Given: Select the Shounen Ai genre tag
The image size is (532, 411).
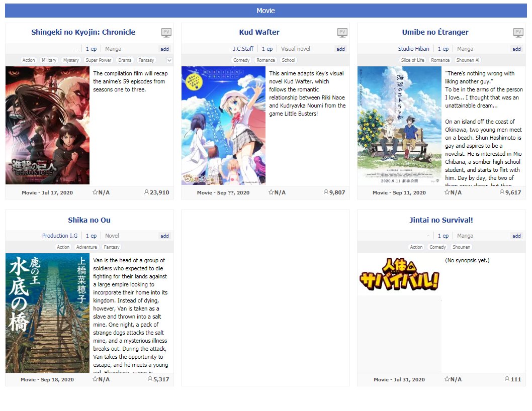Looking at the screenshot, I should [468, 60].
